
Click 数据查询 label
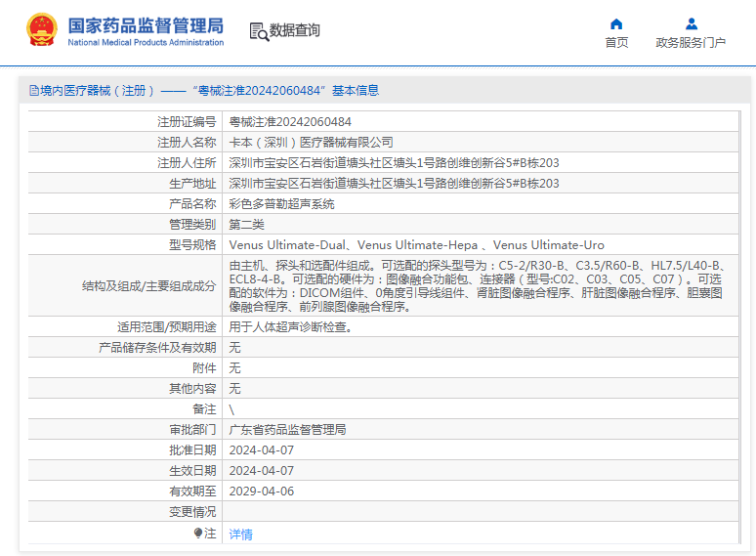(295, 30)
